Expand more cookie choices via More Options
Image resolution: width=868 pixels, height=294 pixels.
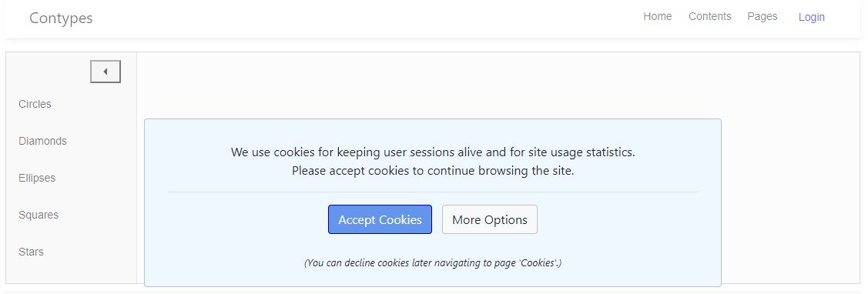coord(489,219)
